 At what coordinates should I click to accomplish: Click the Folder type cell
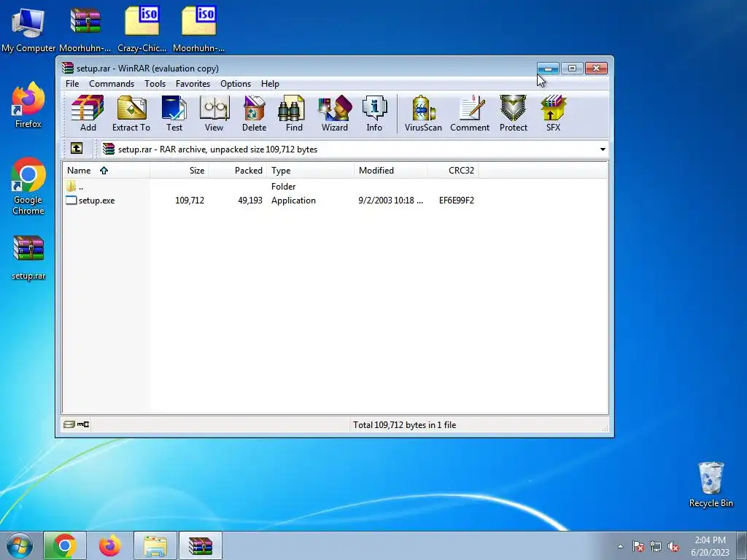(x=284, y=187)
